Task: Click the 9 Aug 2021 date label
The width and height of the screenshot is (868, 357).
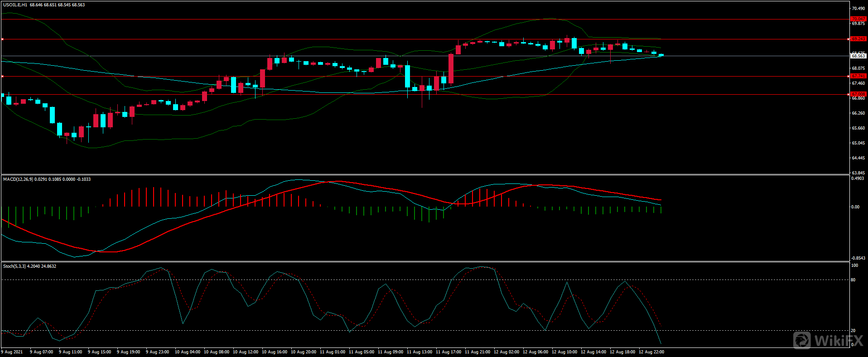Action: click(x=12, y=352)
